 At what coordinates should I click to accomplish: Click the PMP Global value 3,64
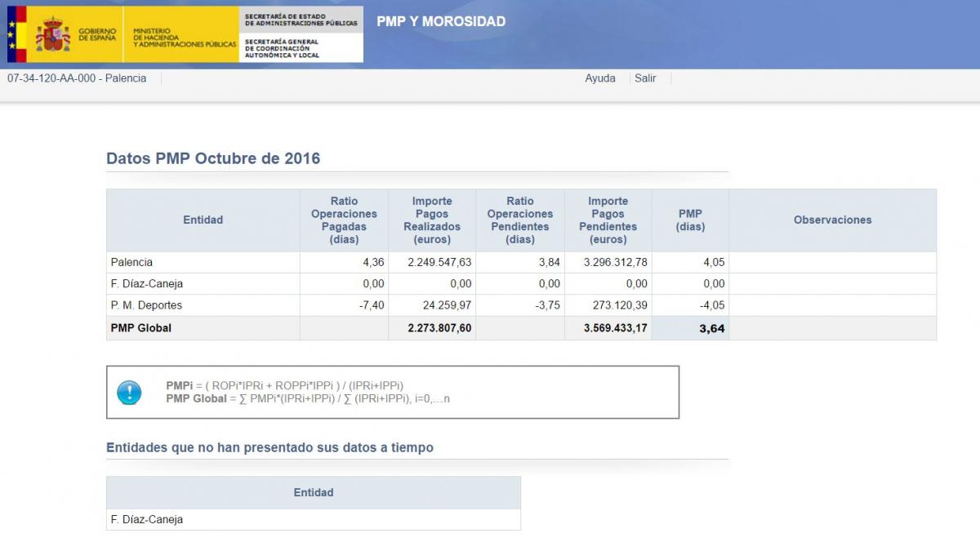711,329
